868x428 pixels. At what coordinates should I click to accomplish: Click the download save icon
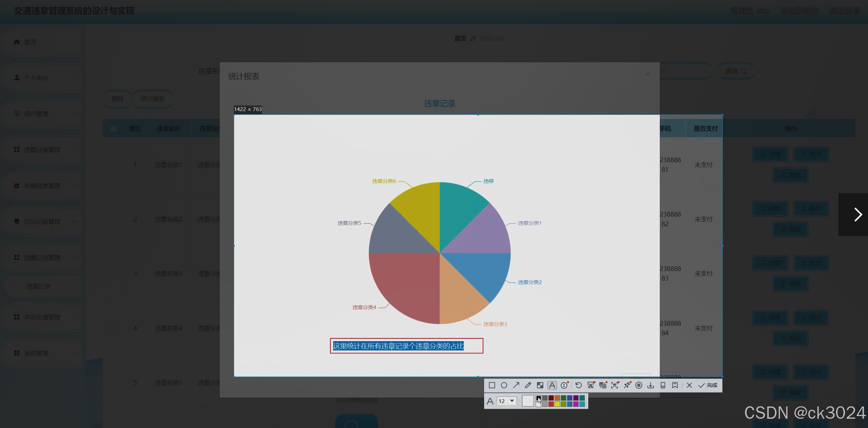click(651, 385)
